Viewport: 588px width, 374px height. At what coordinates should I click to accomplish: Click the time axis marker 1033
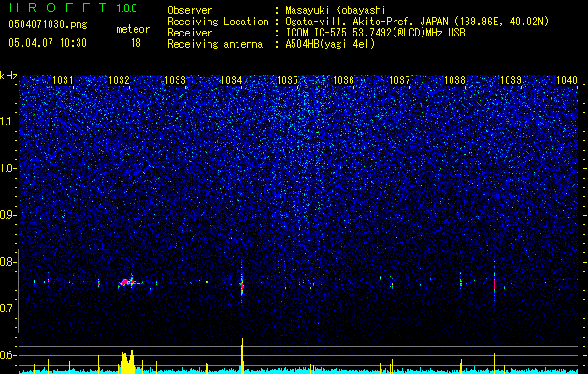click(175, 79)
